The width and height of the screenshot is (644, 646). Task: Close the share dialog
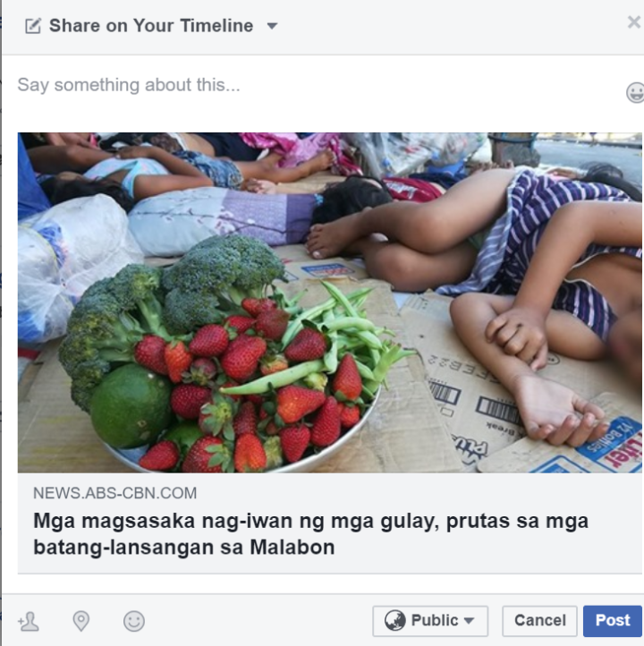point(634,21)
